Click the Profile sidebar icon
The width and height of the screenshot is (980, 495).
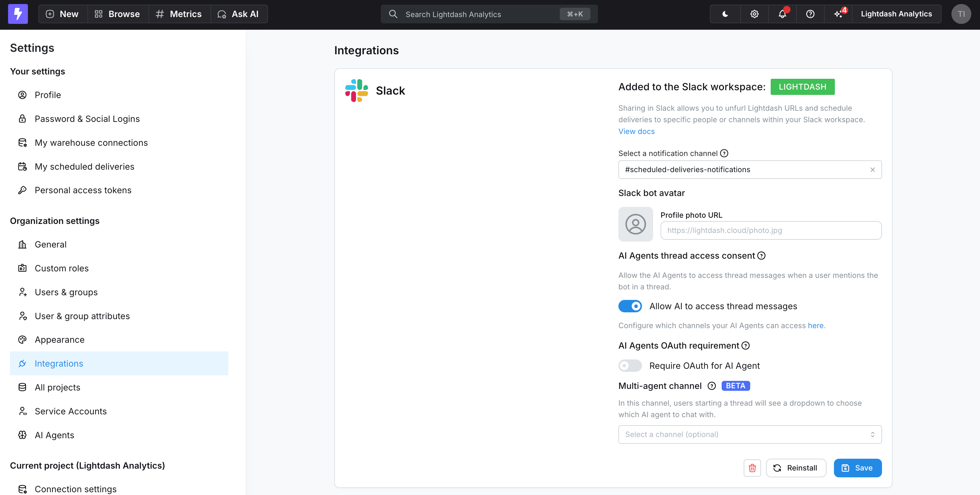(22, 95)
